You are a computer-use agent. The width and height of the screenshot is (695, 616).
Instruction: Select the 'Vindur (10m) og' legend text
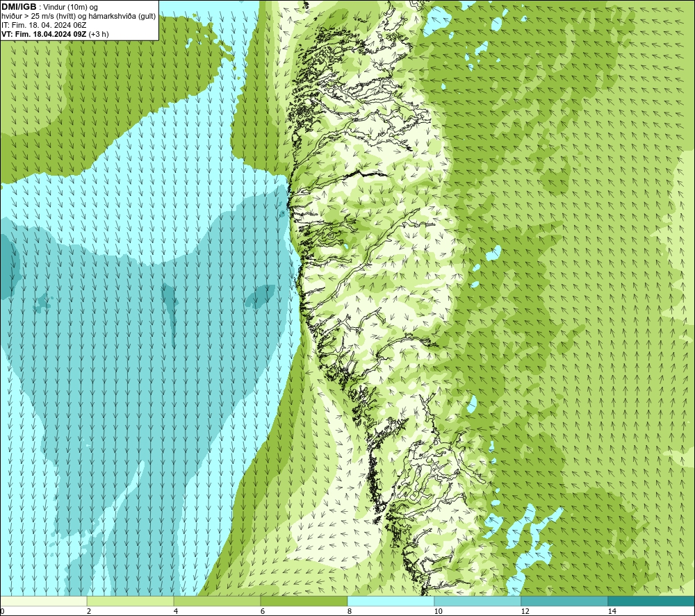70,8
